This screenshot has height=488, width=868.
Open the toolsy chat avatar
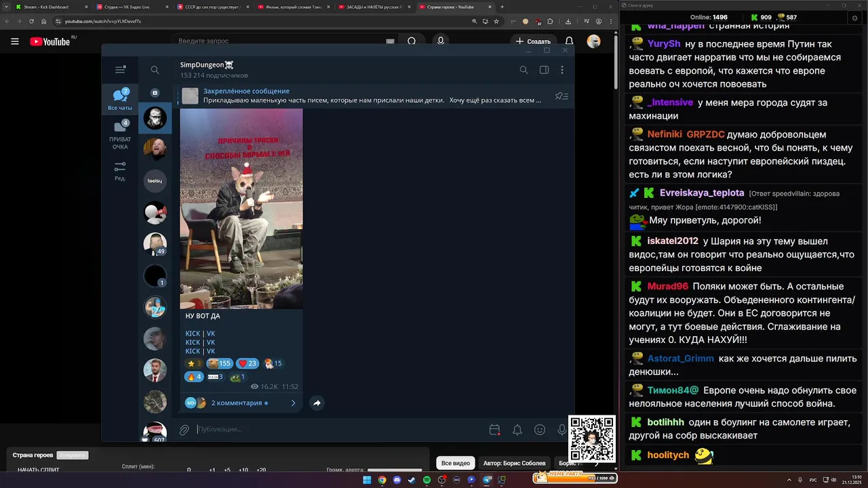click(x=155, y=181)
